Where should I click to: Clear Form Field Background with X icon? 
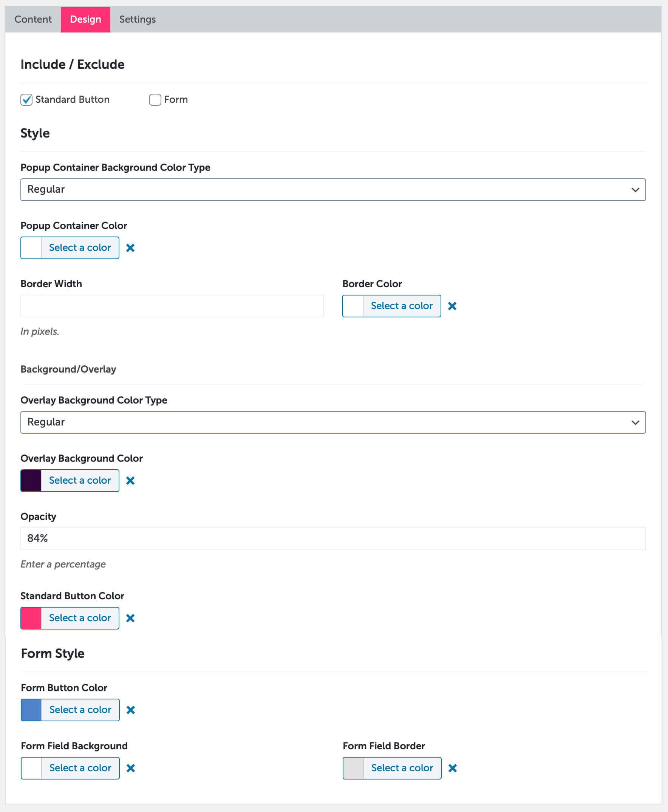pos(131,768)
